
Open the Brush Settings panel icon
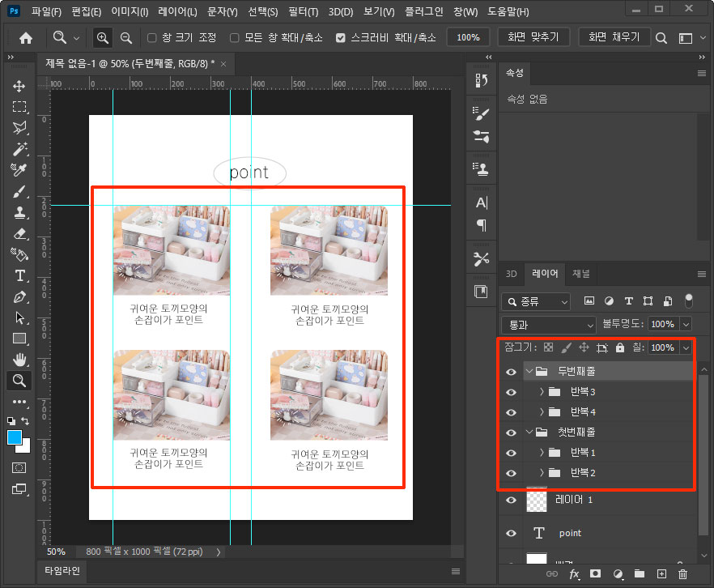[482, 114]
